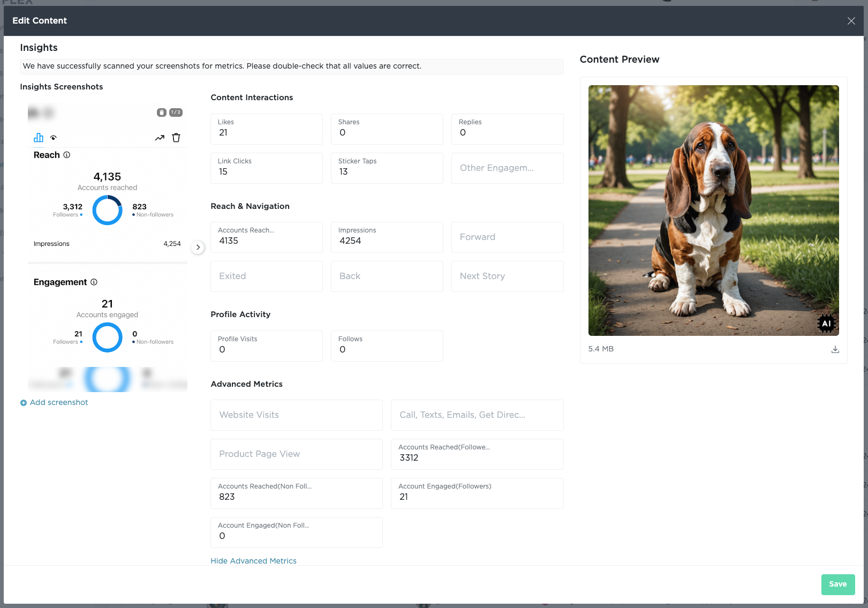This screenshot has height=608, width=868.
Task: Click the outlined trash can icon
Action: click(176, 138)
